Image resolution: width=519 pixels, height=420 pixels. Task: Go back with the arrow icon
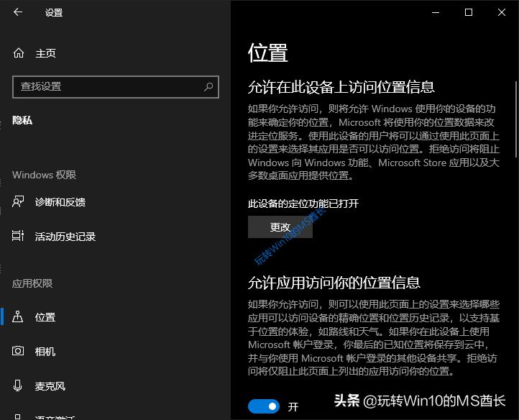(18, 12)
